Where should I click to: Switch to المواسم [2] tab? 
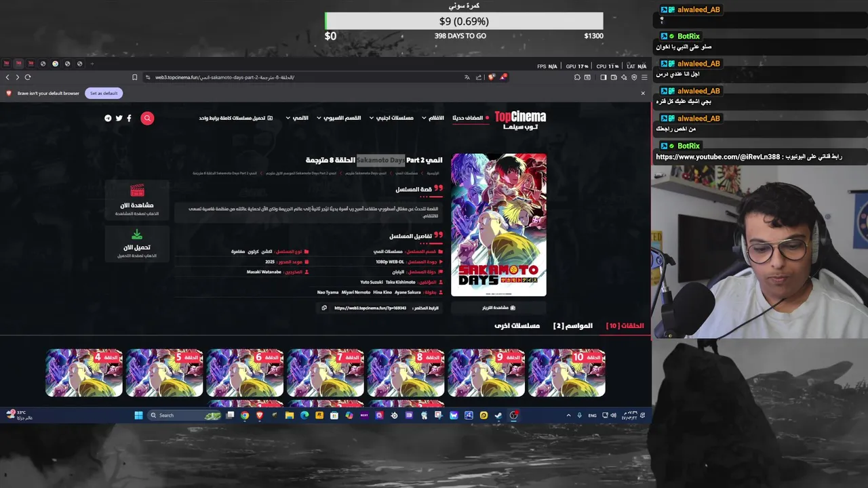click(x=573, y=326)
